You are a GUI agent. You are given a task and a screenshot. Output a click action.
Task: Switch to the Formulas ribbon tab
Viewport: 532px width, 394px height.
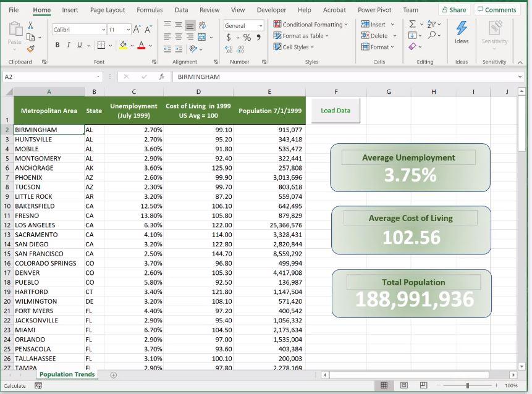[x=150, y=10]
